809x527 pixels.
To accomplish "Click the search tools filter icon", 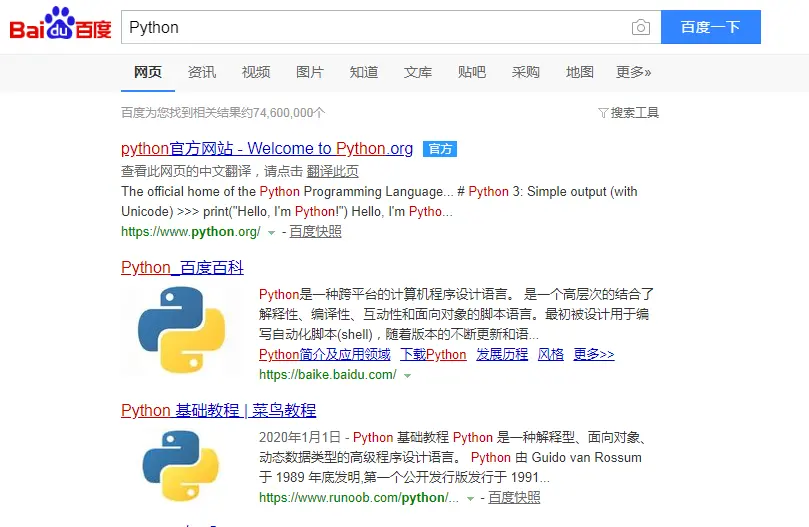I will 603,113.
